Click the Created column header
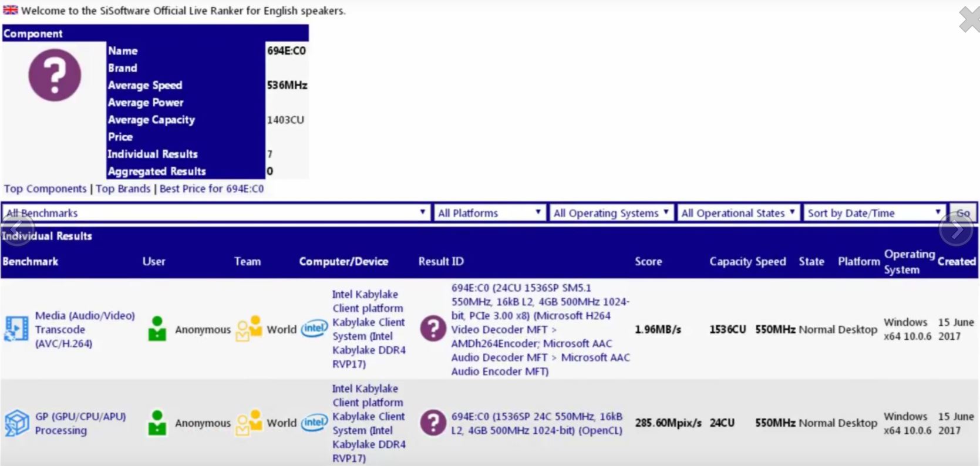Screen dimensions: 980x466 957,262
